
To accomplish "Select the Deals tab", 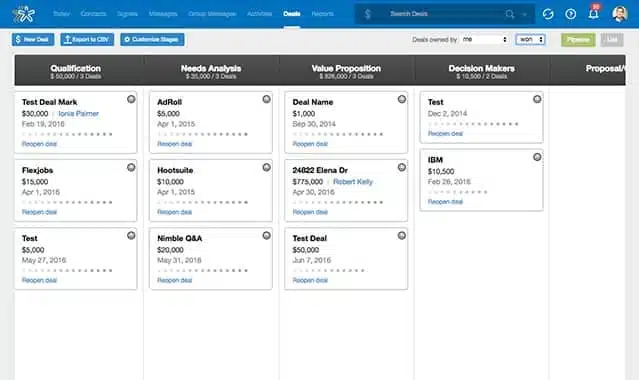I will coord(292,14).
